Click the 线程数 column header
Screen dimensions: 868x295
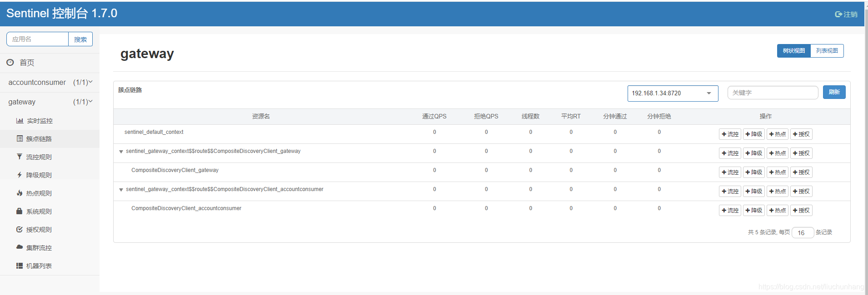pyautogui.click(x=530, y=117)
